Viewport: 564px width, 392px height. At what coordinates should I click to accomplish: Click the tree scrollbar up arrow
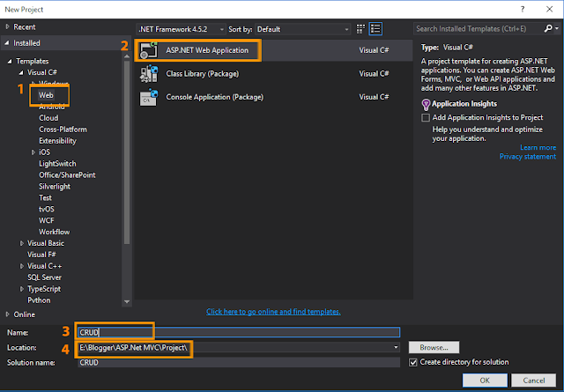127,56
